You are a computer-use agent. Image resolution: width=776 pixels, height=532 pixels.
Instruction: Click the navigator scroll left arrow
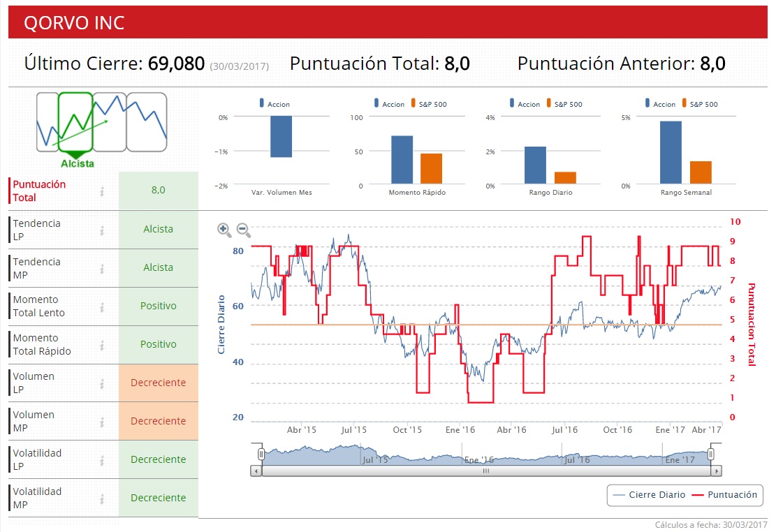coord(256,471)
